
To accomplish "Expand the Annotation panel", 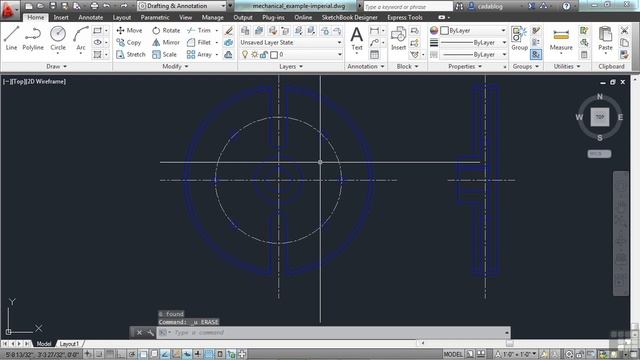I will tap(366, 67).
